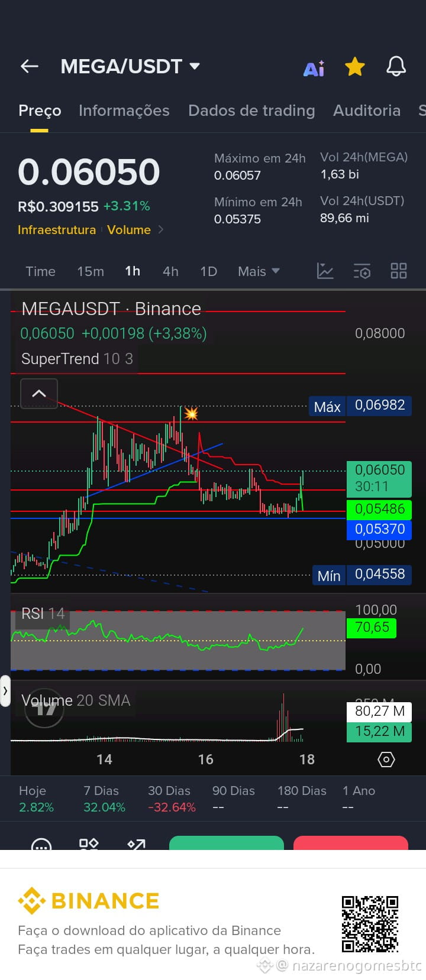This screenshot has width=426, height=980.
Task: Click the TradingView logo on chart
Action: pyautogui.click(x=44, y=708)
